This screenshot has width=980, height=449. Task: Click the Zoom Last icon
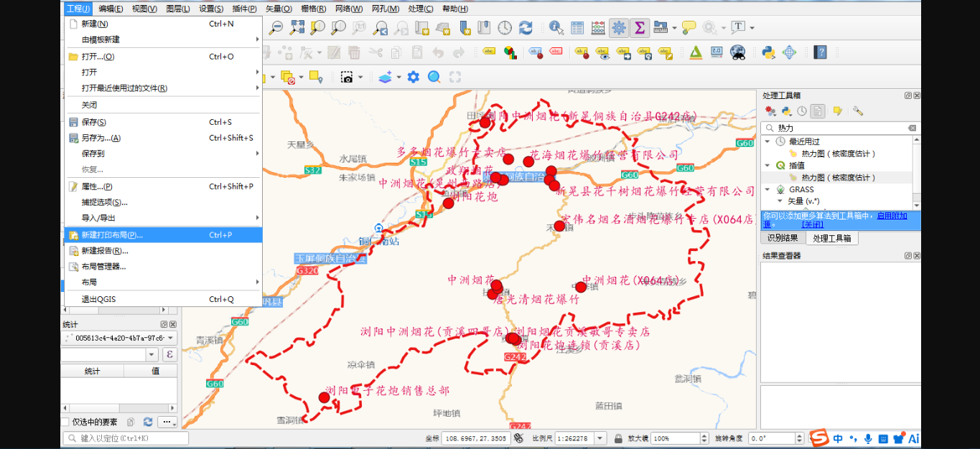pos(380,28)
